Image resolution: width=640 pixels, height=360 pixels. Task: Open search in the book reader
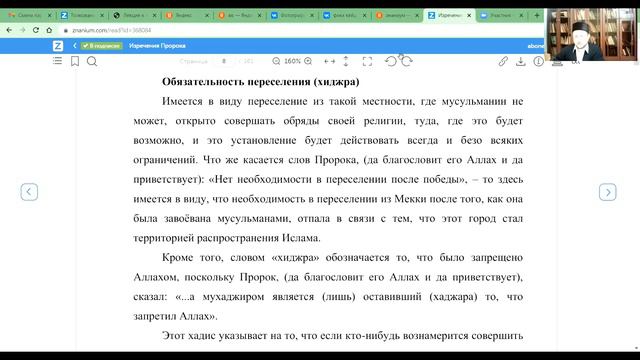click(x=92, y=61)
